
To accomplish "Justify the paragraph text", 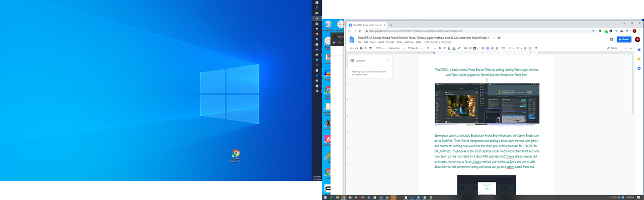I will click(497, 48).
